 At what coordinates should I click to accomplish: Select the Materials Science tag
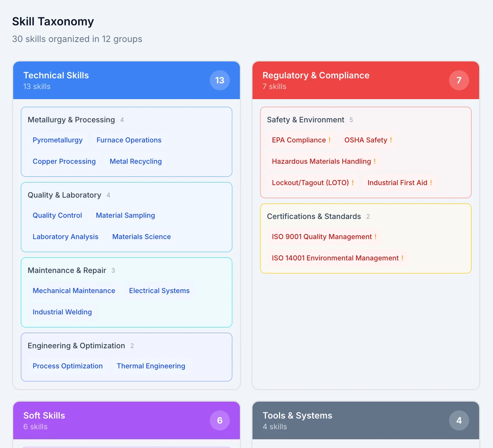[142, 237]
